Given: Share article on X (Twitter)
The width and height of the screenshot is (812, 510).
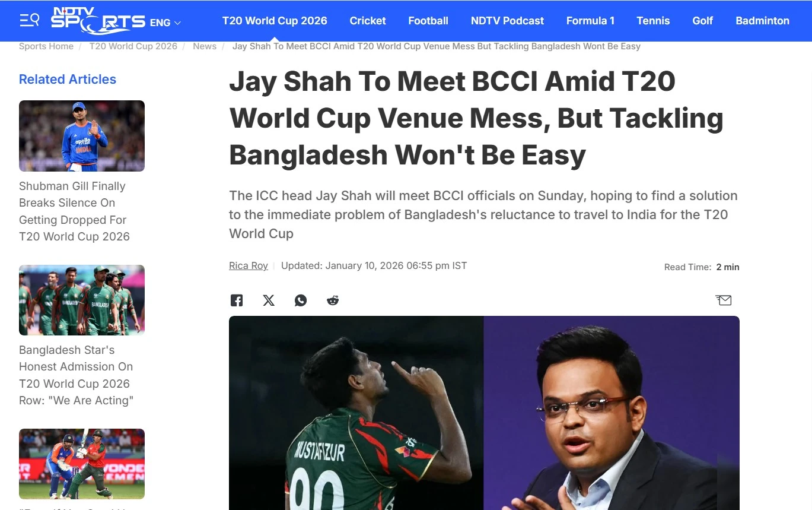Looking at the screenshot, I should 269,300.
